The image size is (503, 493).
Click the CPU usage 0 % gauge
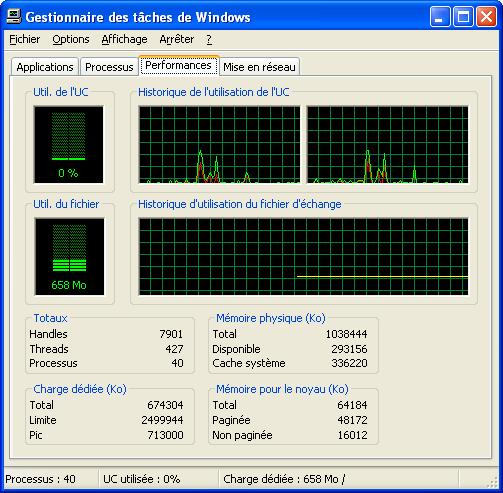click(x=68, y=144)
